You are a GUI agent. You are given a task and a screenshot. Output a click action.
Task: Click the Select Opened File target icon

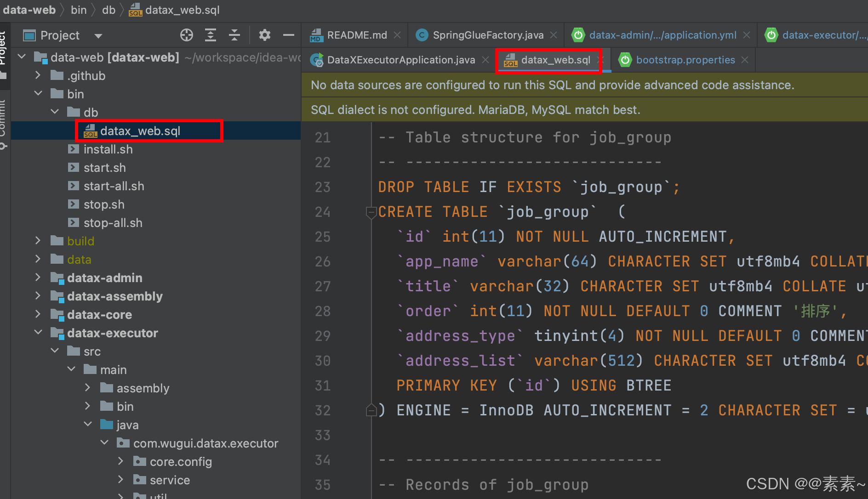[187, 35]
